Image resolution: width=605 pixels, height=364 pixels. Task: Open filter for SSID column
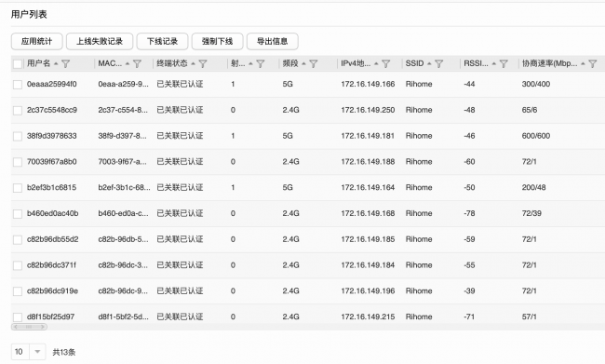438,63
